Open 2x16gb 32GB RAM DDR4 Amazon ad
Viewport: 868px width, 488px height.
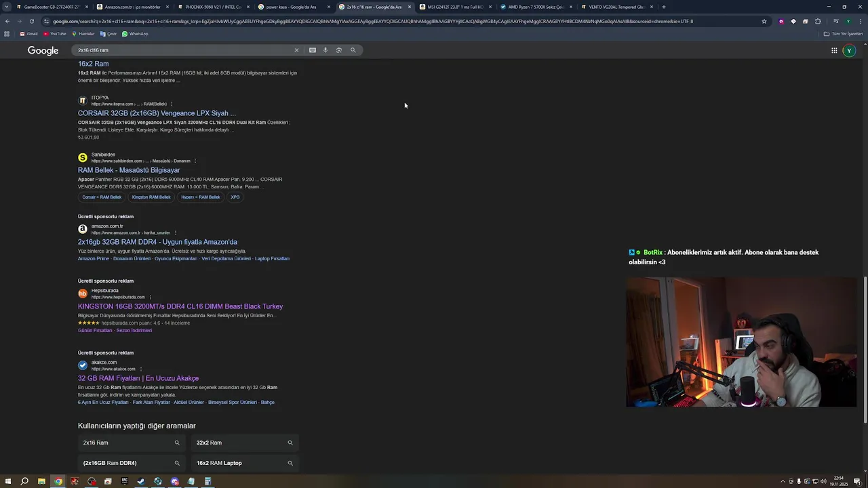coord(157,242)
